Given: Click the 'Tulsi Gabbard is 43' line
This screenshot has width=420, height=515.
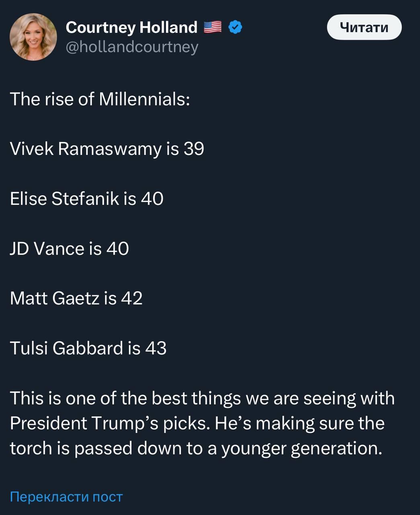Looking at the screenshot, I should (x=88, y=348).
